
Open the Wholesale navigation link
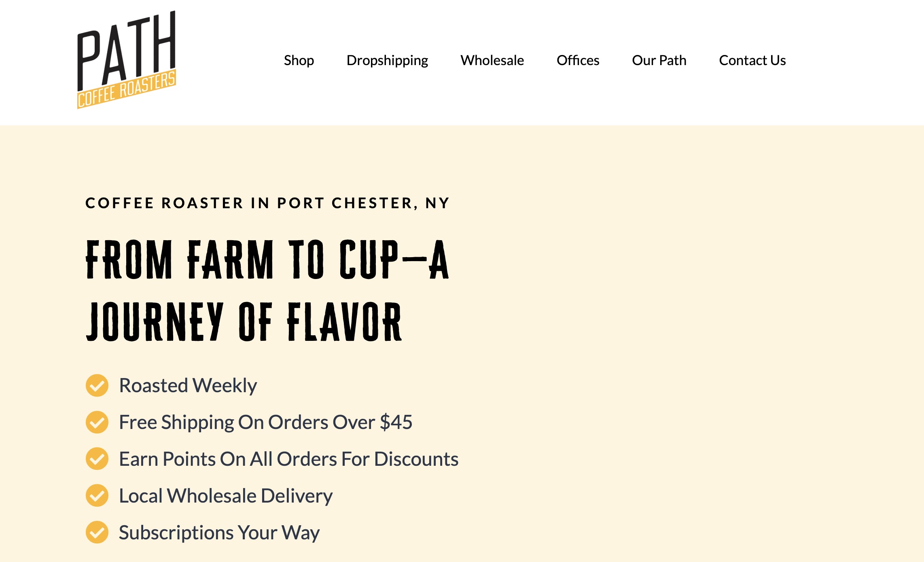coord(492,60)
